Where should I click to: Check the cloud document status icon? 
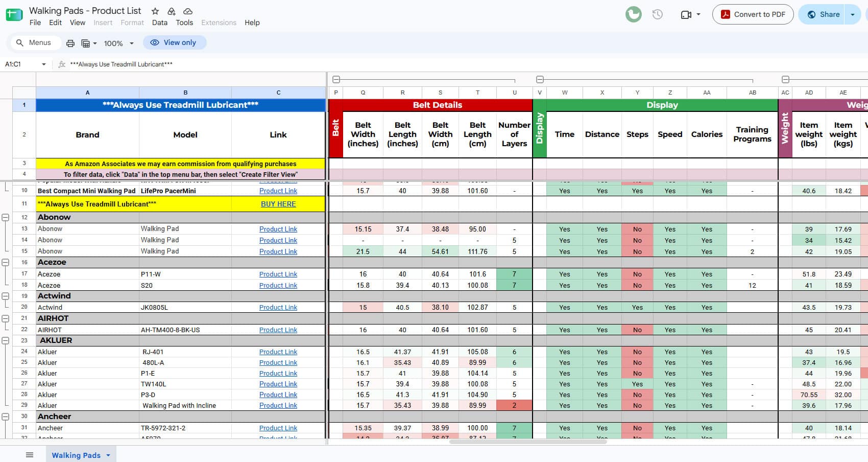188,11
